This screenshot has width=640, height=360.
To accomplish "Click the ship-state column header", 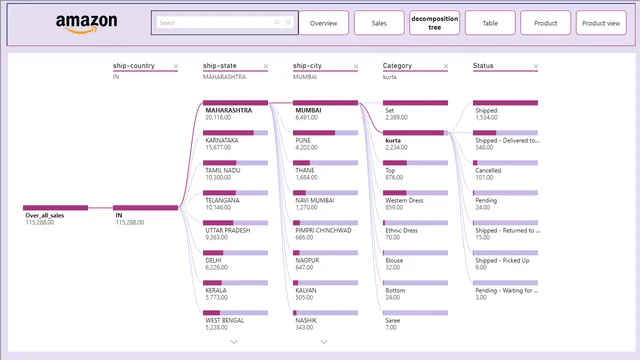I will (220, 66).
